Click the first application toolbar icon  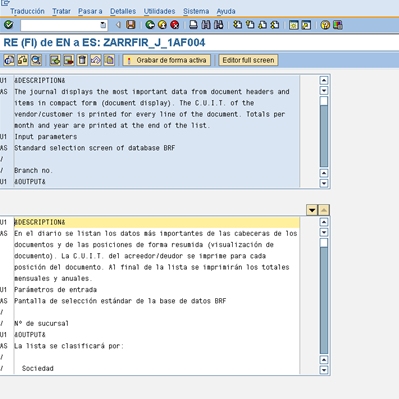pyautogui.click(x=9, y=60)
